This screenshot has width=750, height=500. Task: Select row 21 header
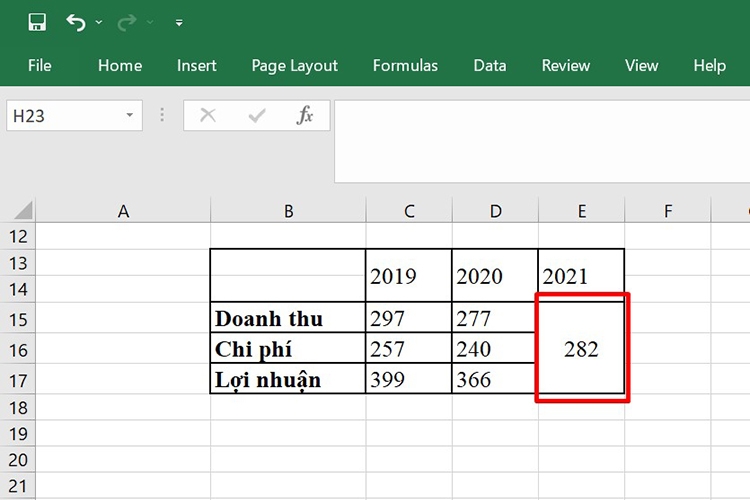coord(18,486)
